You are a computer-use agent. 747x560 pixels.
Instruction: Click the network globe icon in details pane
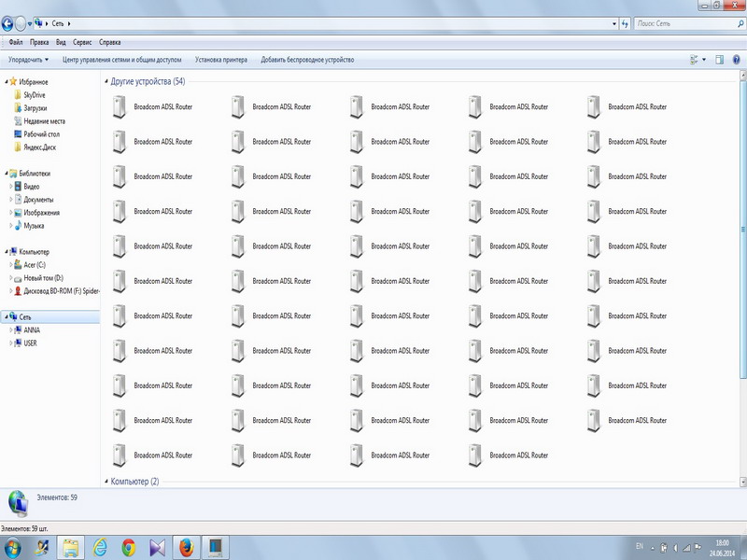(x=18, y=503)
